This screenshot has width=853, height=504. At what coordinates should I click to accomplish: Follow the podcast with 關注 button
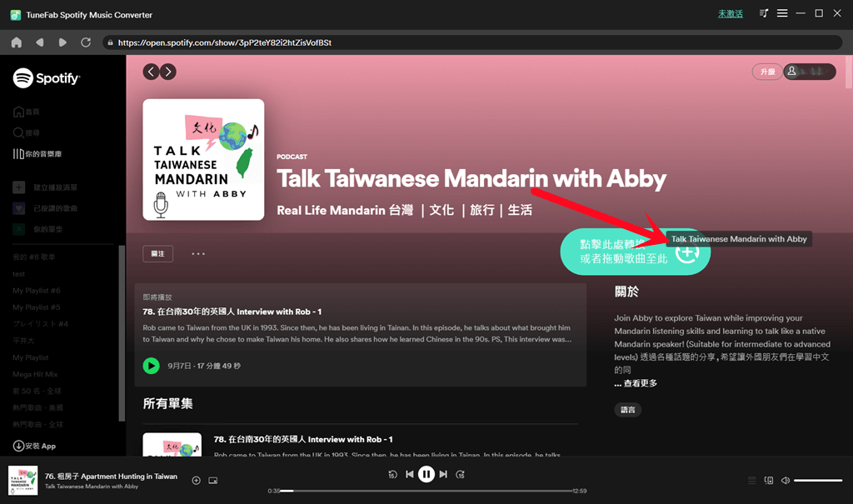point(157,253)
